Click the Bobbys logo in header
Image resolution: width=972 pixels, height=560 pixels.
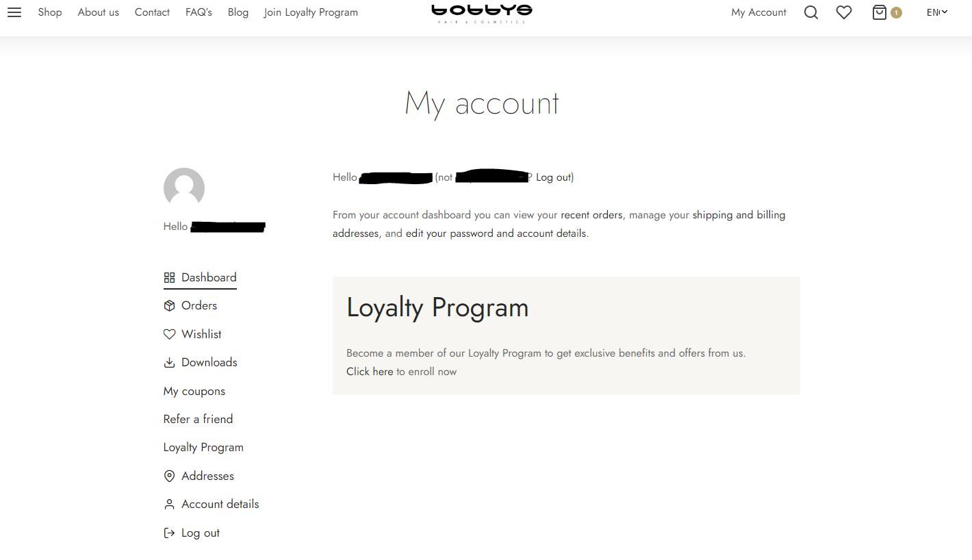tap(482, 12)
